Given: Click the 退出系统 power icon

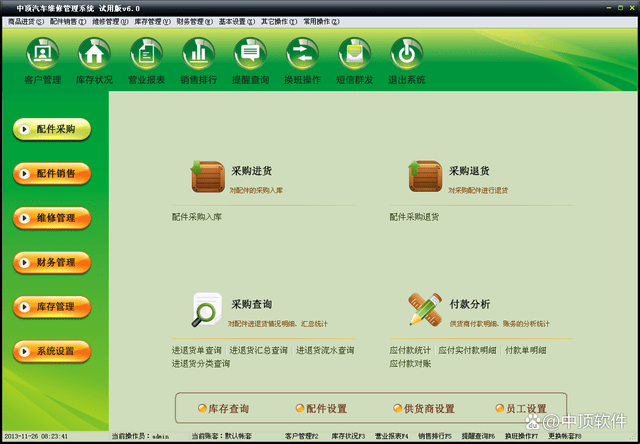Looking at the screenshot, I should [x=407, y=53].
